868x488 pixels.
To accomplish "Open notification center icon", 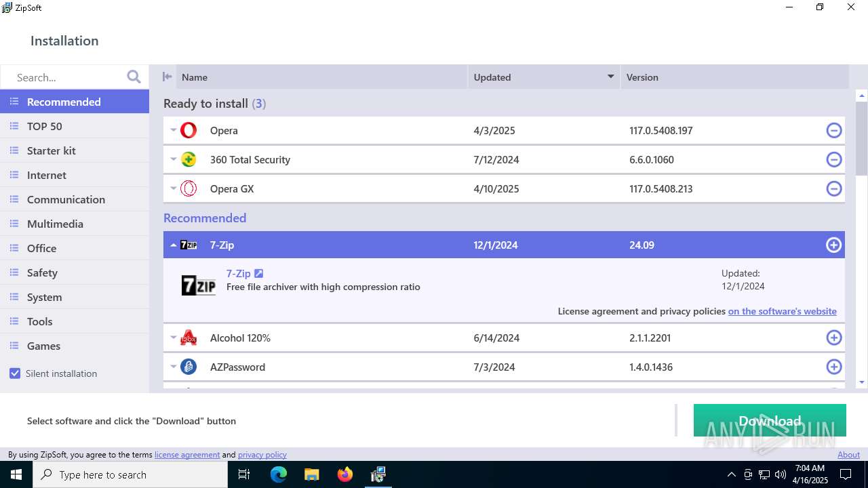I will tap(846, 474).
